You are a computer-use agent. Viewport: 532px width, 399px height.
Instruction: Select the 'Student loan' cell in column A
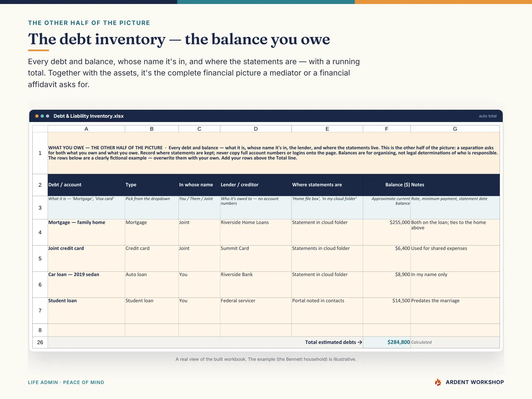[86, 311]
